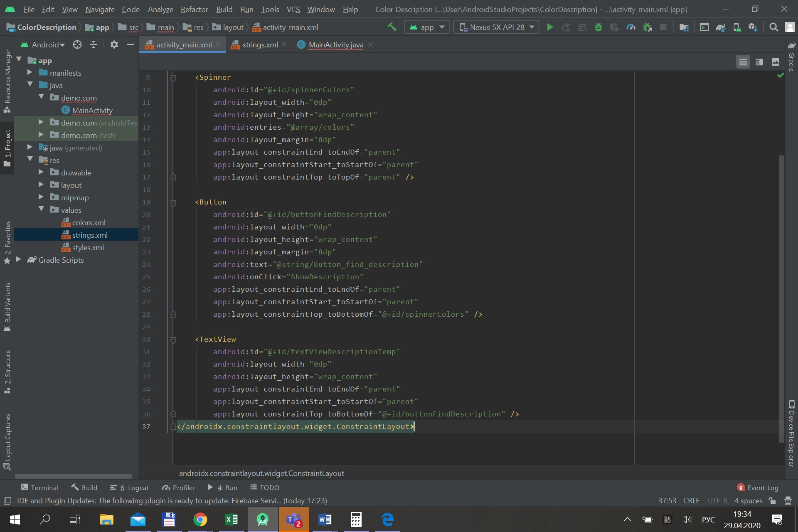Open the Nexus 5X API 28 device dropdown
This screenshot has height=532, width=798.
496,27
